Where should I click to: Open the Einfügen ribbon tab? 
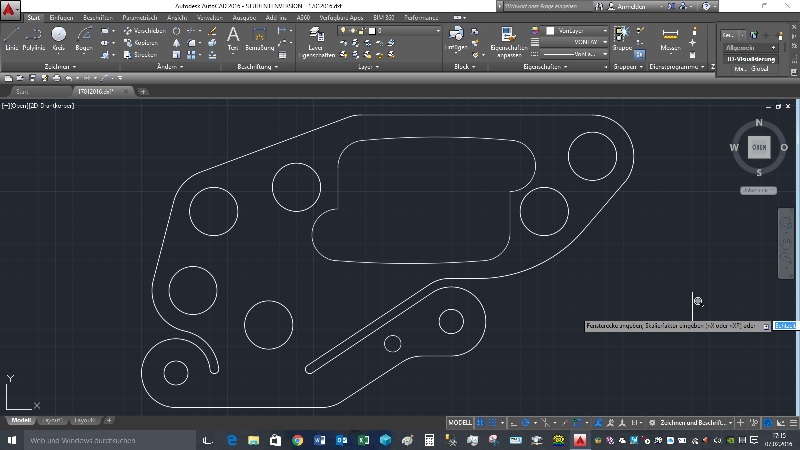pos(61,18)
